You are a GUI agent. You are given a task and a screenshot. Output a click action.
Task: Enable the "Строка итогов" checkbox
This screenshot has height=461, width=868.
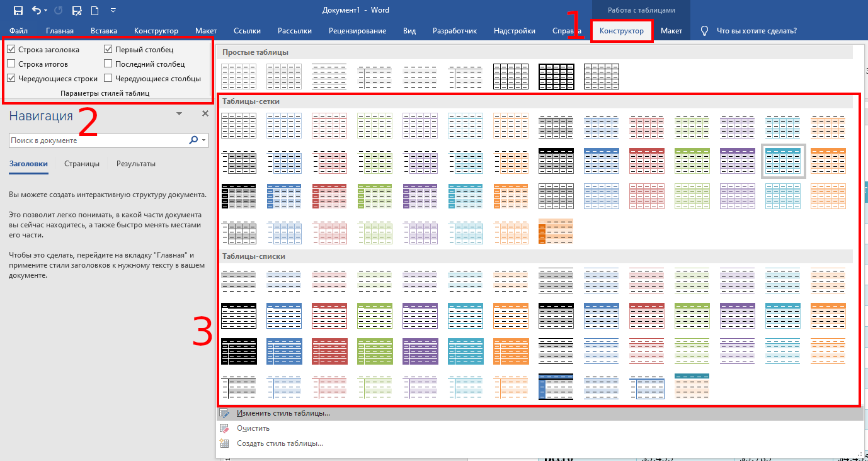click(x=11, y=64)
